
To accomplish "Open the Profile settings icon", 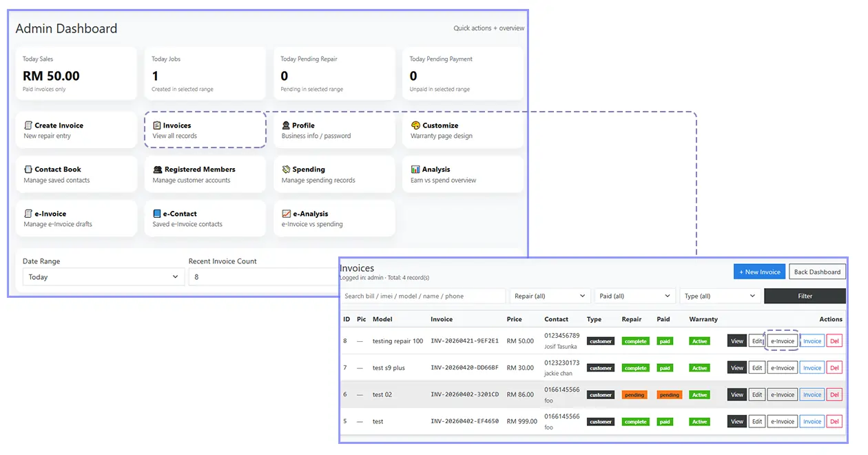I will 285,125.
